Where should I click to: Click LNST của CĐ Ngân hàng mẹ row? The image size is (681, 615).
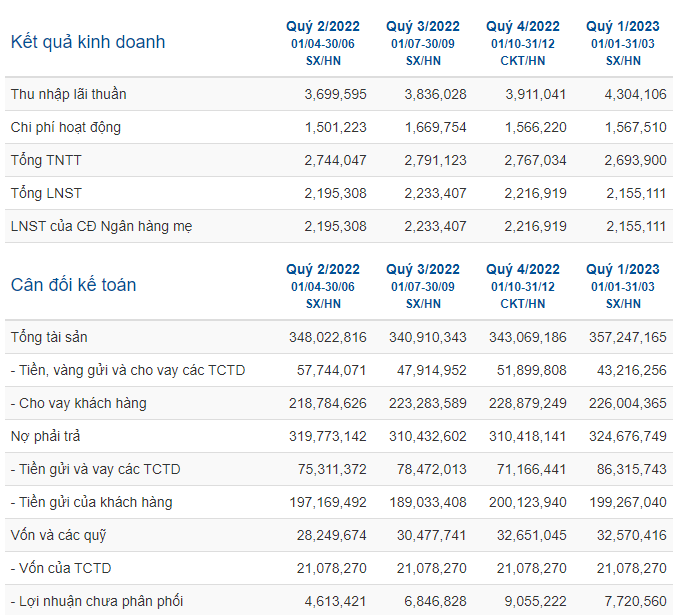click(x=339, y=226)
